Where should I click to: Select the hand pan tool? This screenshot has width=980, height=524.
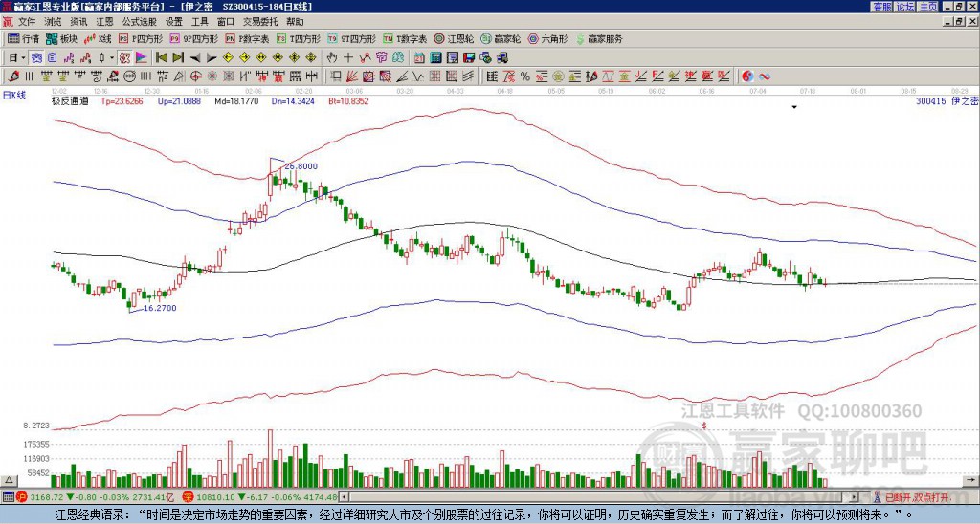coord(332,58)
